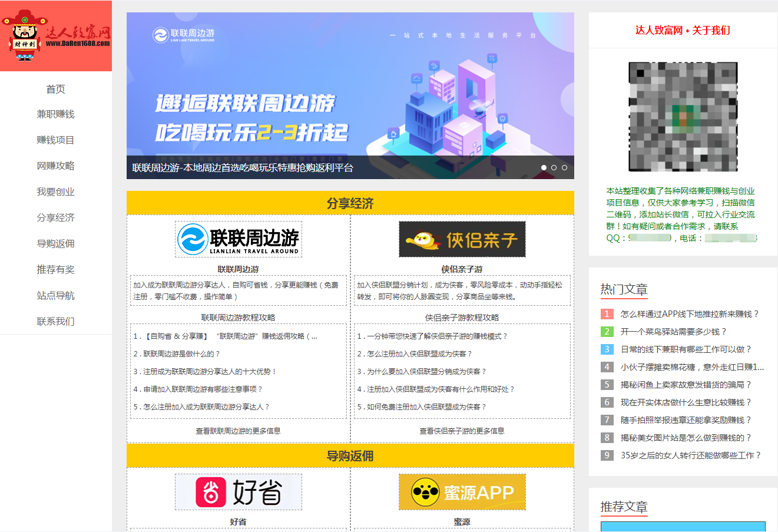Open hot article 小伙子摆摊卖棉花糖
Viewport: 778px width, 532px height.
[693, 367]
